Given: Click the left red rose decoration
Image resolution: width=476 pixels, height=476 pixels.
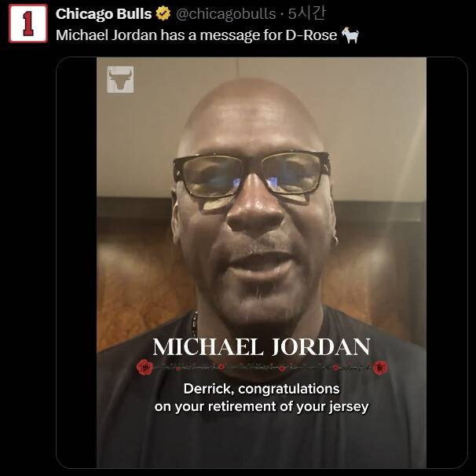Looking at the screenshot, I should pyautogui.click(x=145, y=367).
